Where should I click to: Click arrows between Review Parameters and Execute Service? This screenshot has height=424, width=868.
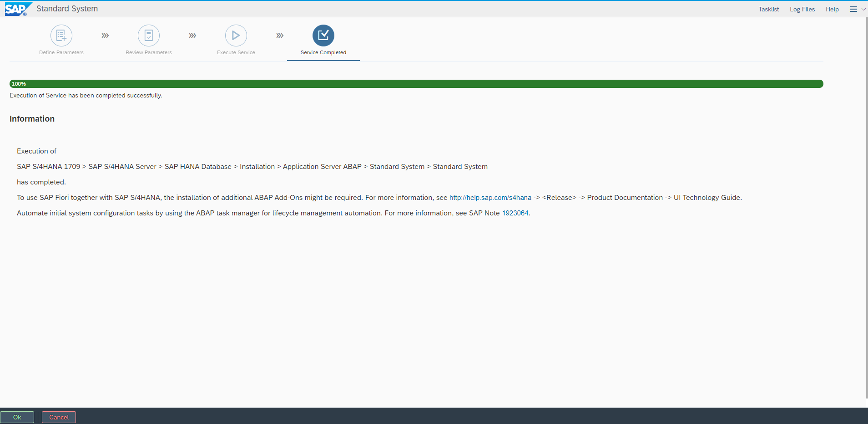(192, 36)
